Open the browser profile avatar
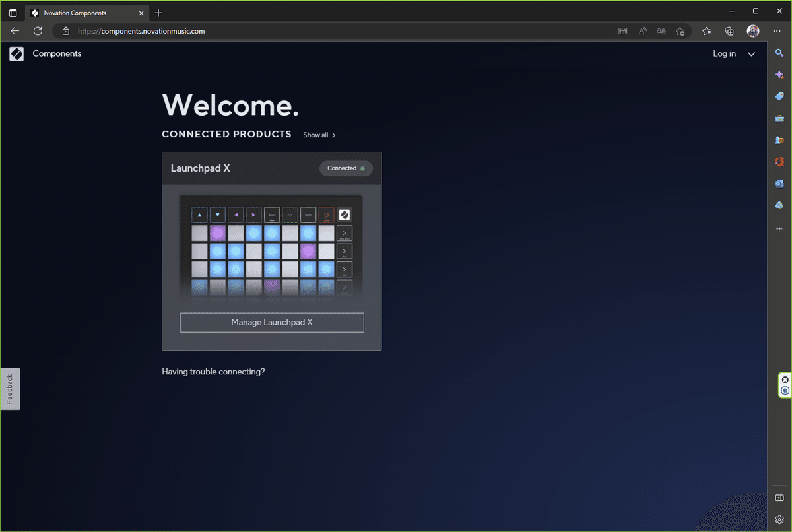 pyautogui.click(x=752, y=31)
